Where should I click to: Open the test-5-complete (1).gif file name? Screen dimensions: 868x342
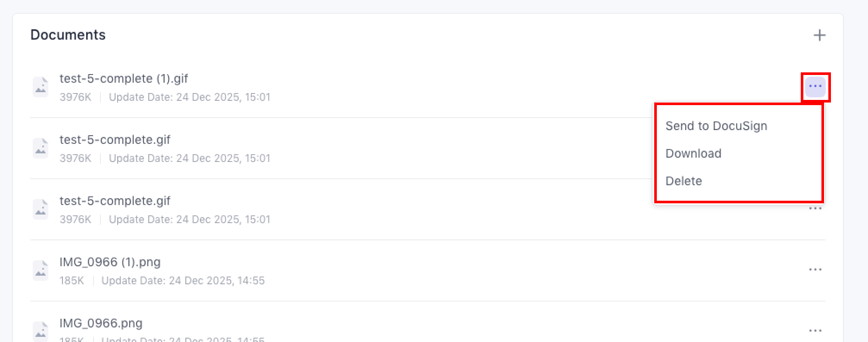(x=124, y=78)
